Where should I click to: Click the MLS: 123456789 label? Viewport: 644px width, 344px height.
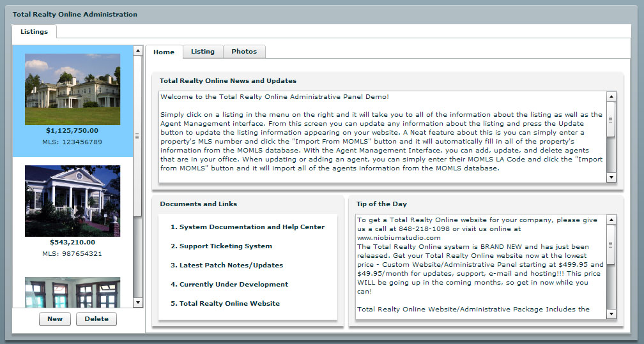pos(72,142)
